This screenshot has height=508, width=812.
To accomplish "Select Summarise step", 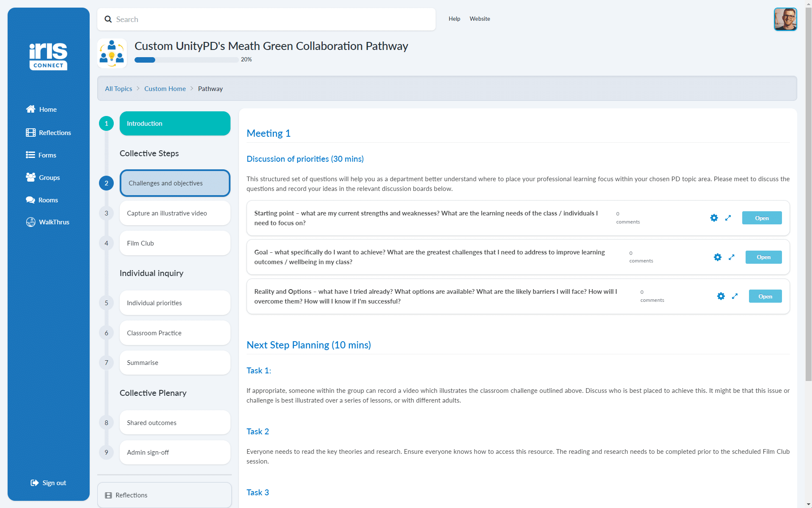I will [x=175, y=363].
